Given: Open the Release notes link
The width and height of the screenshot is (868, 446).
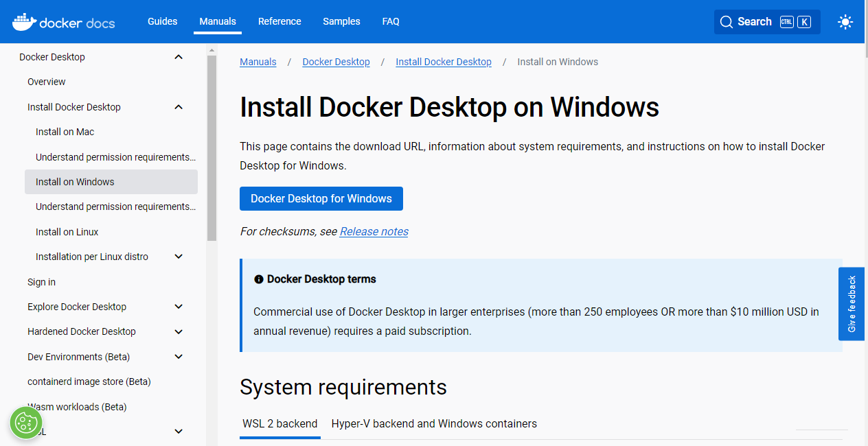Looking at the screenshot, I should 374,231.
